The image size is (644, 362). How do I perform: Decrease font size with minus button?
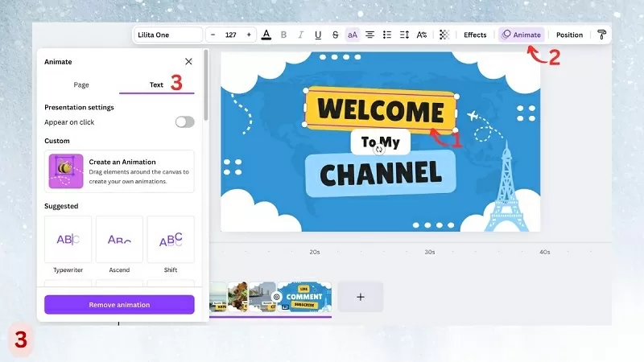click(213, 35)
